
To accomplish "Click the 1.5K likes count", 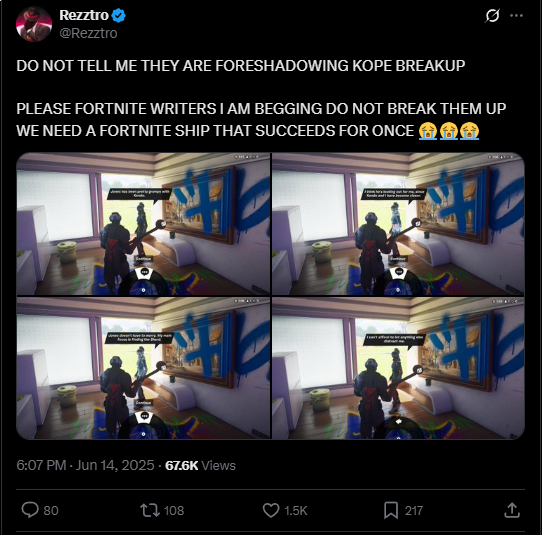I will [x=296, y=510].
